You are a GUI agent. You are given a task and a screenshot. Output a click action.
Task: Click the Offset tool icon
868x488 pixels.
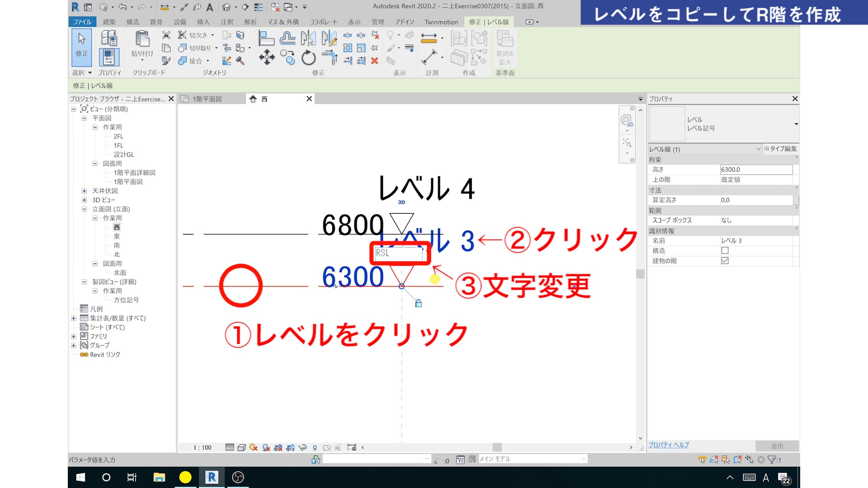click(288, 38)
